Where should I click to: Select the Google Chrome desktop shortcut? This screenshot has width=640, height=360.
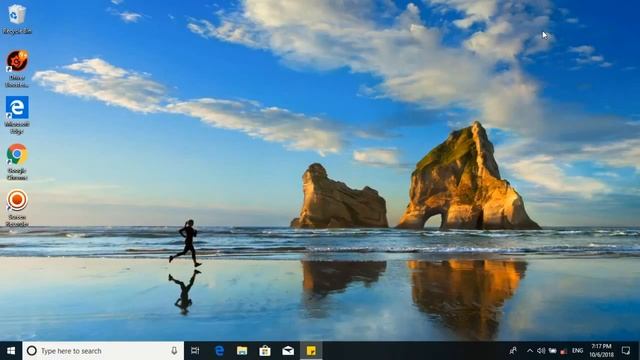tap(17, 162)
